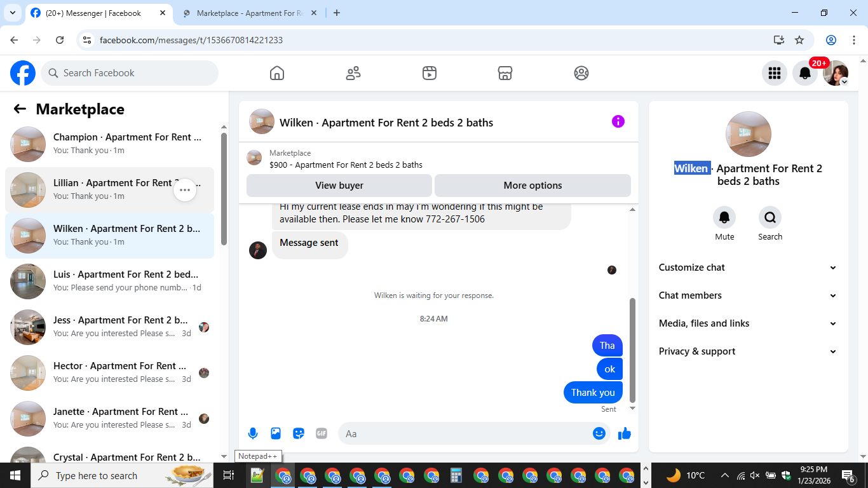
Task: Click the 'Thank you' sent message bubble
Action: pos(593,393)
